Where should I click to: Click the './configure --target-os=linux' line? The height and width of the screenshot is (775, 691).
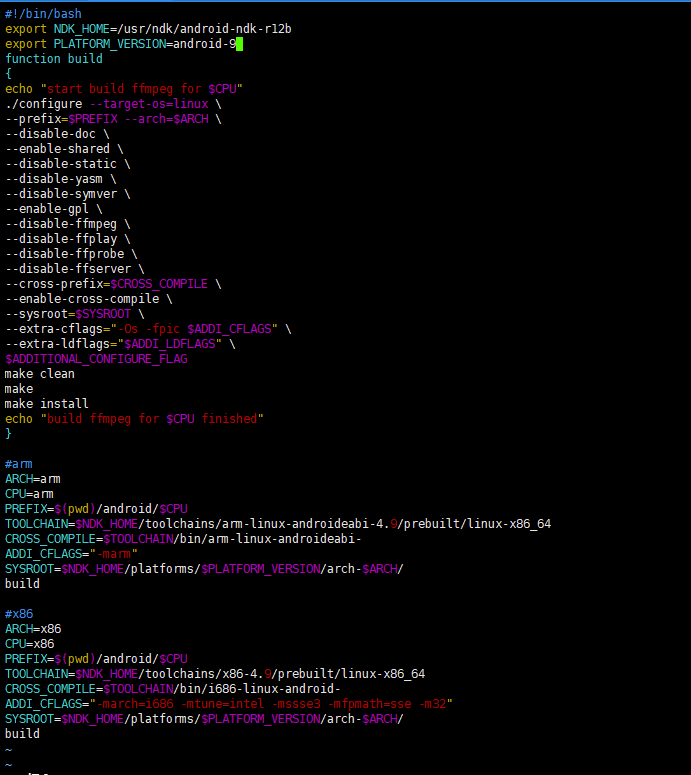click(x=113, y=104)
